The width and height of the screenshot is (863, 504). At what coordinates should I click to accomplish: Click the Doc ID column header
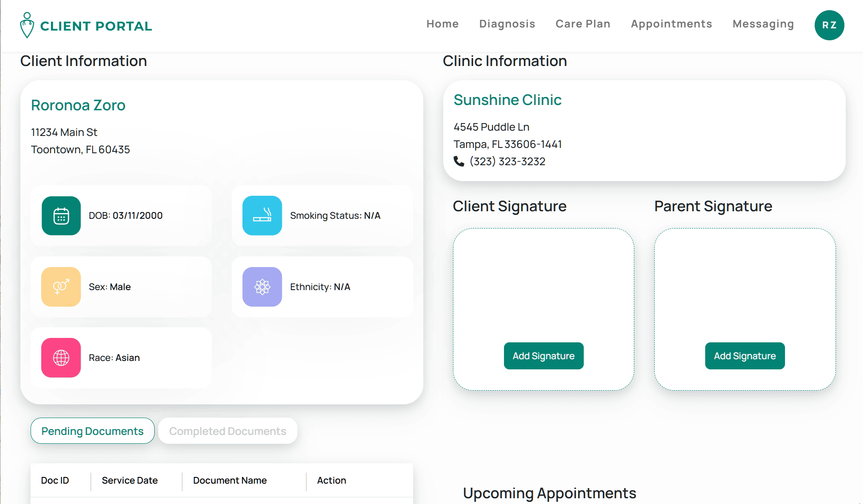(55, 481)
